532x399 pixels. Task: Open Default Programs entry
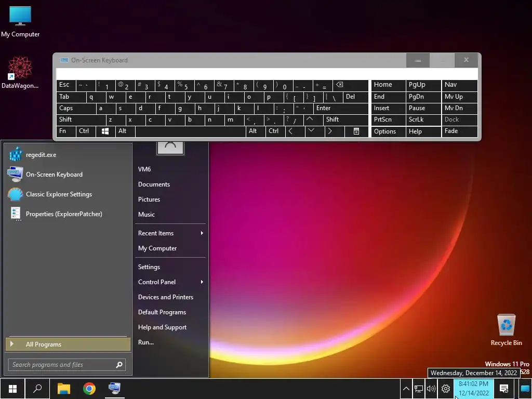(170, 312)
